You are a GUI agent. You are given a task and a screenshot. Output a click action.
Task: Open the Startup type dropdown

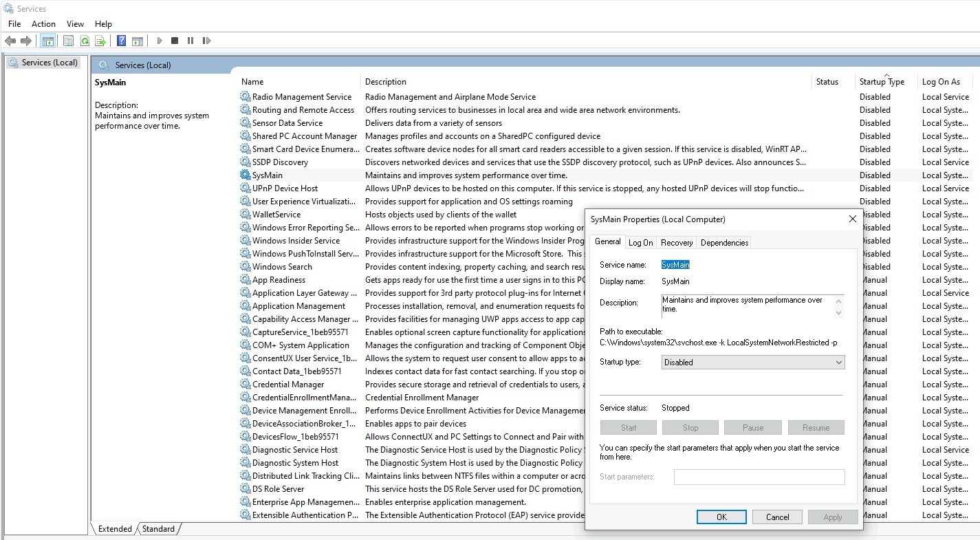[x=753, y=363]
